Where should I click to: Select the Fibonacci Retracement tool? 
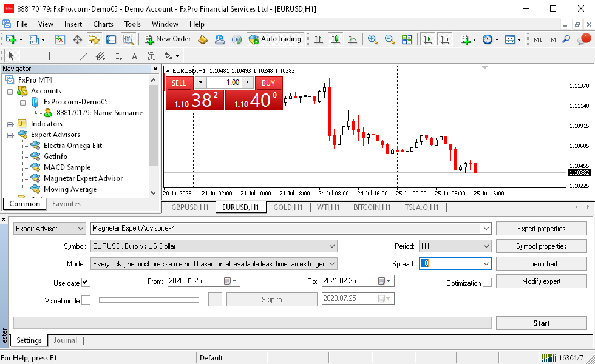tap(118, 56)
